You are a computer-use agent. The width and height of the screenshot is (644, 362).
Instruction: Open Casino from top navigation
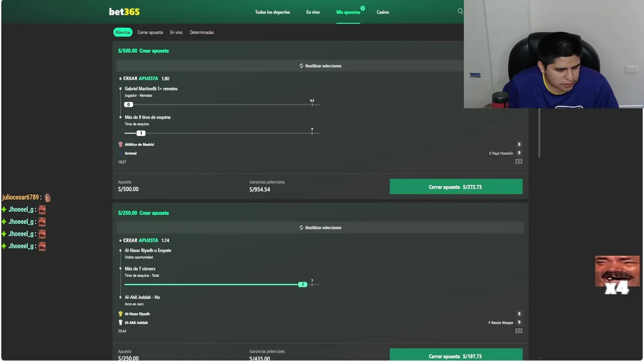click(x=383, y=12)
